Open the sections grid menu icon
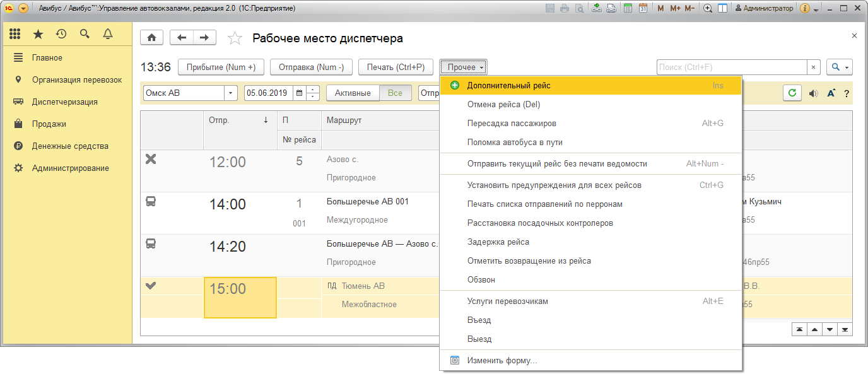This screenshot has height=374, width=868. 15,34
